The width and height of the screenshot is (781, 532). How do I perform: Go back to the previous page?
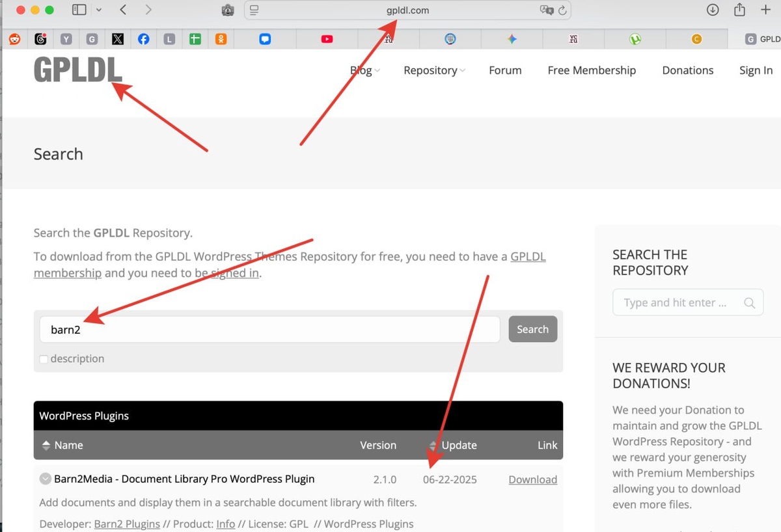(123, 10)
